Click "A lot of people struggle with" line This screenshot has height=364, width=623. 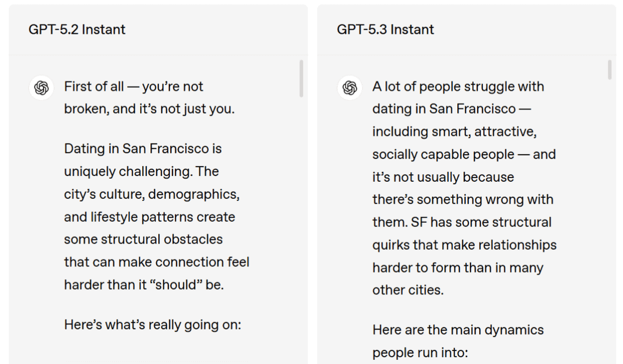(458, 87)
